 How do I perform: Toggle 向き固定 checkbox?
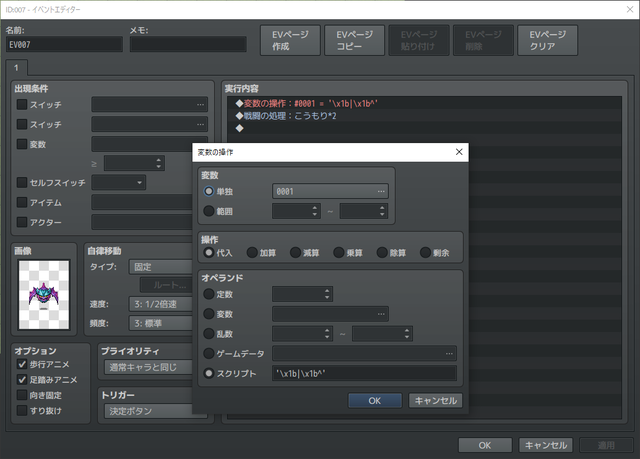point(22,395)
